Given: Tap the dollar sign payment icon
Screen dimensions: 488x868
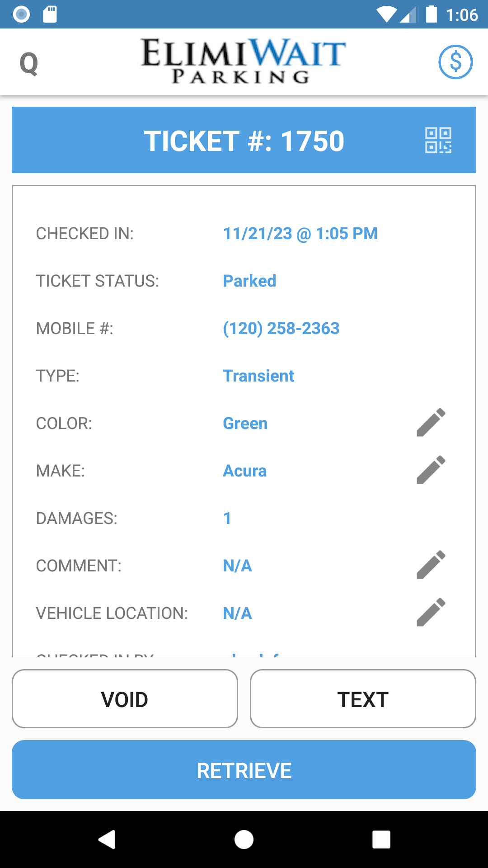Looking at the screenshot, I should (x=455, y=62).
